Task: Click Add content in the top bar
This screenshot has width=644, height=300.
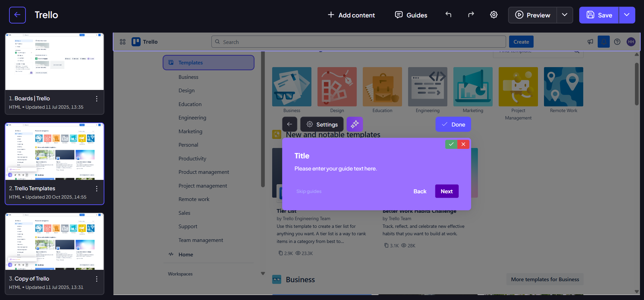Action: click(x=351, y=15)
